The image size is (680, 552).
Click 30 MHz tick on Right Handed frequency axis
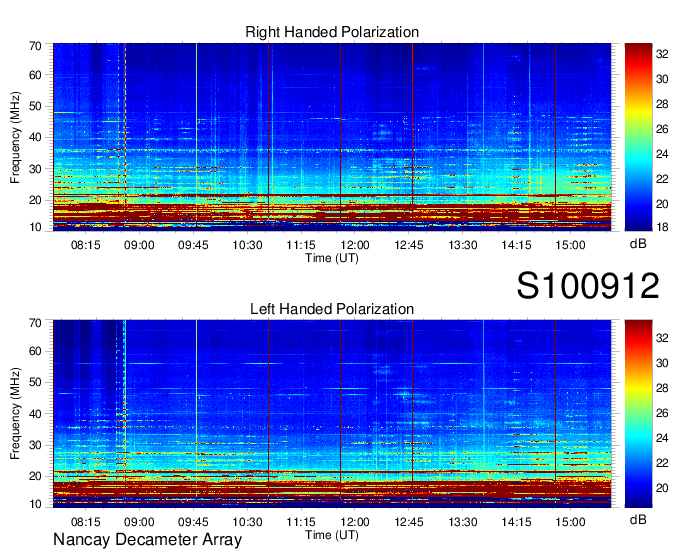click(x=35, y=169)
